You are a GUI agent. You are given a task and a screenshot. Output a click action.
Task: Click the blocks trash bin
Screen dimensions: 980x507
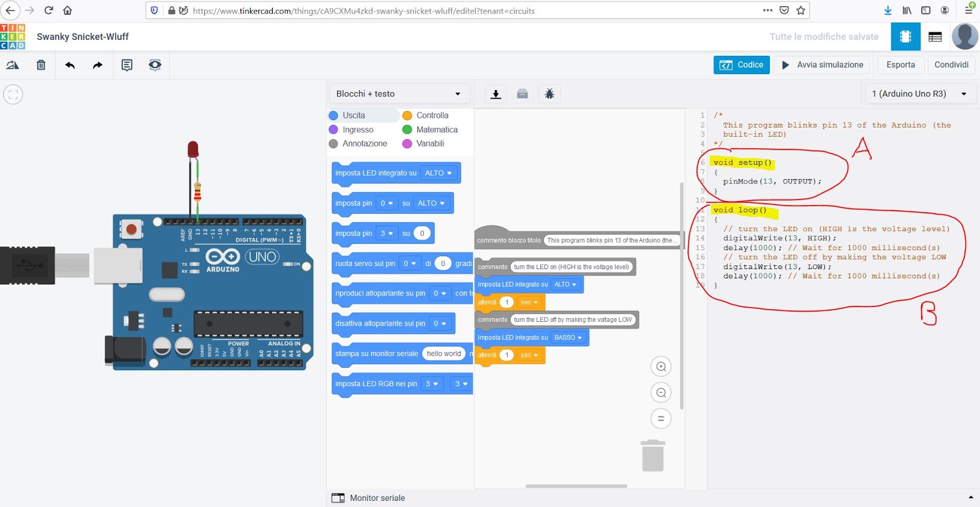coord(653,456)
